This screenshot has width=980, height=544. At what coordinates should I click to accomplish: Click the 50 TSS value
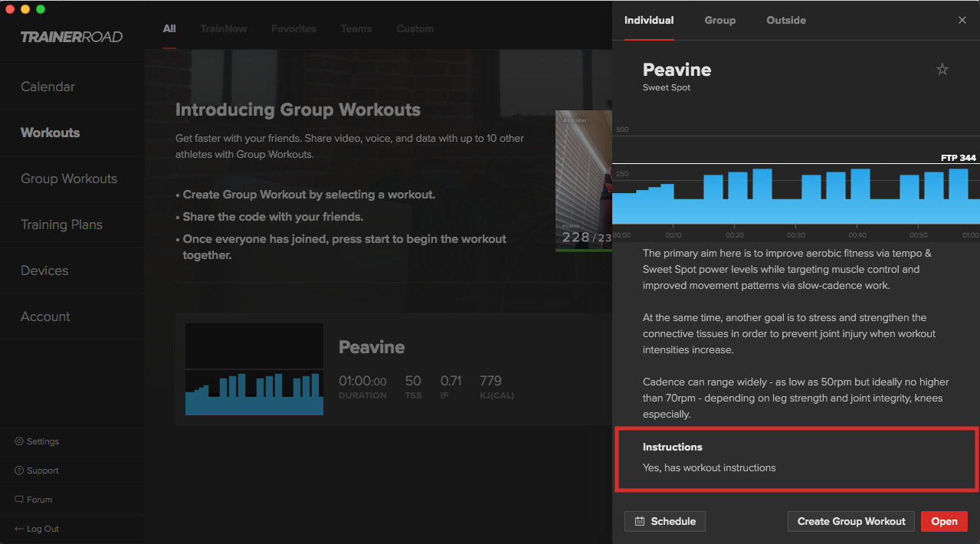[x=413, y=381]
